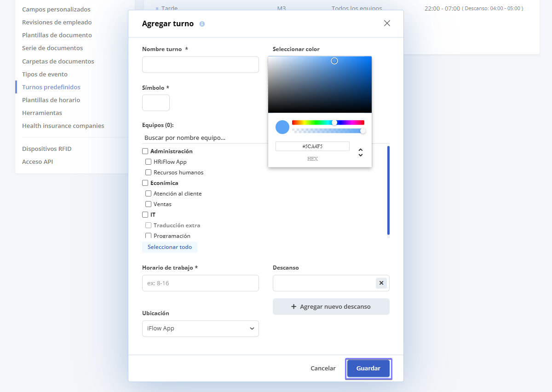Click the saturation gradient color area
This screenshot has width=552, height=392.
tap(320, 84)
